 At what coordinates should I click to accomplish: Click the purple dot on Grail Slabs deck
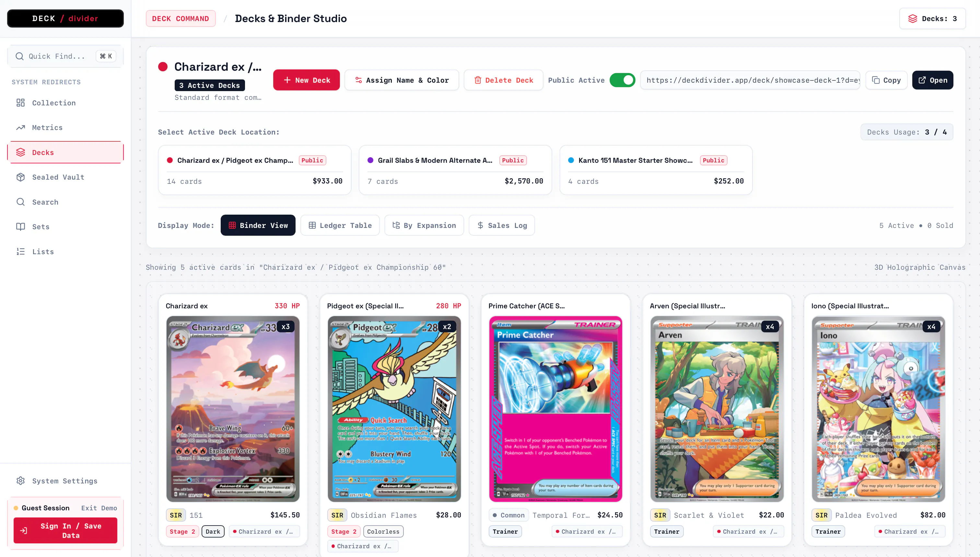coord(370,160)
